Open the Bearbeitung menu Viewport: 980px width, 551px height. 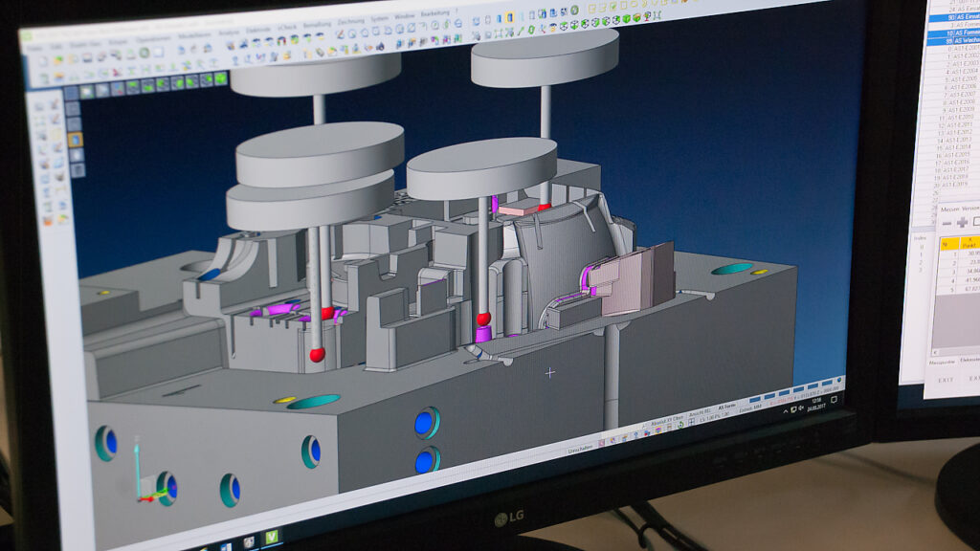(435, 13)
